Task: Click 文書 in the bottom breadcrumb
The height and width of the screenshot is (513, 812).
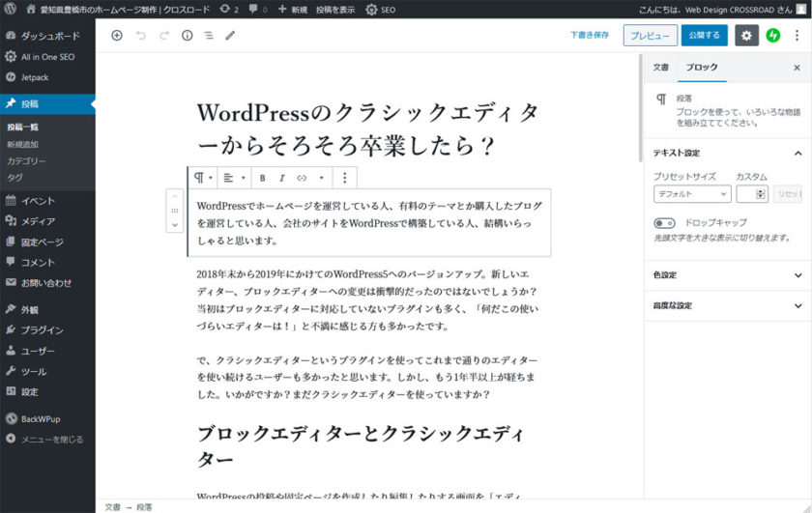Action: (x=112, y=507)
